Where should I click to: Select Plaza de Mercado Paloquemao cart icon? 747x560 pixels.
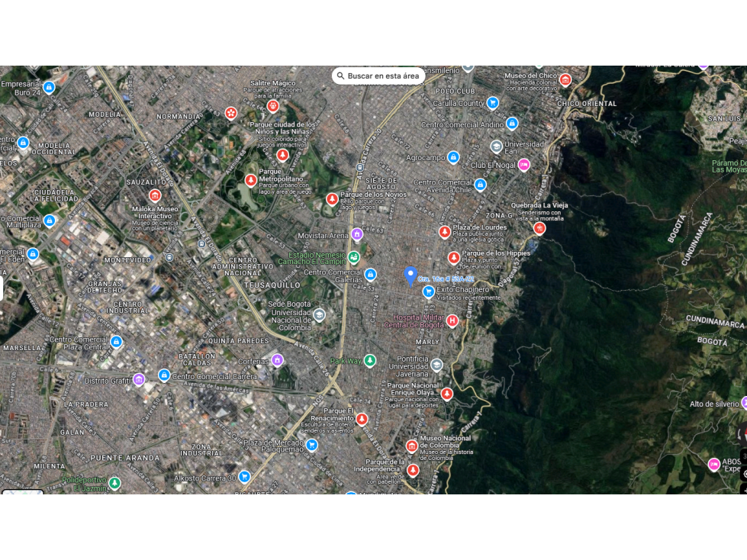click(x=311, y=445)
